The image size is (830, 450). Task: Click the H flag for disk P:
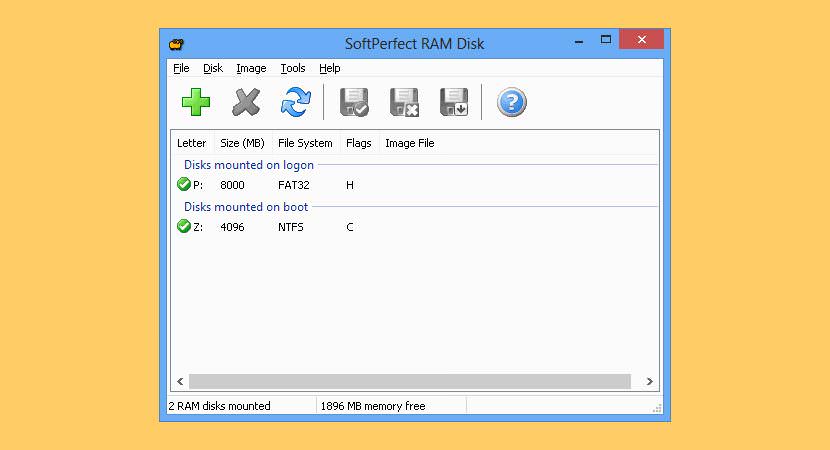350,185
